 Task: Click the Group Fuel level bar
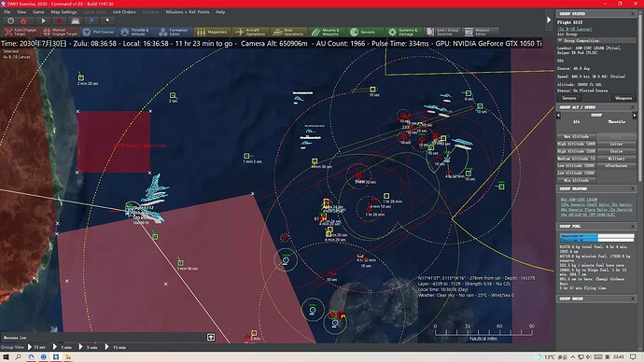point(596,238)
